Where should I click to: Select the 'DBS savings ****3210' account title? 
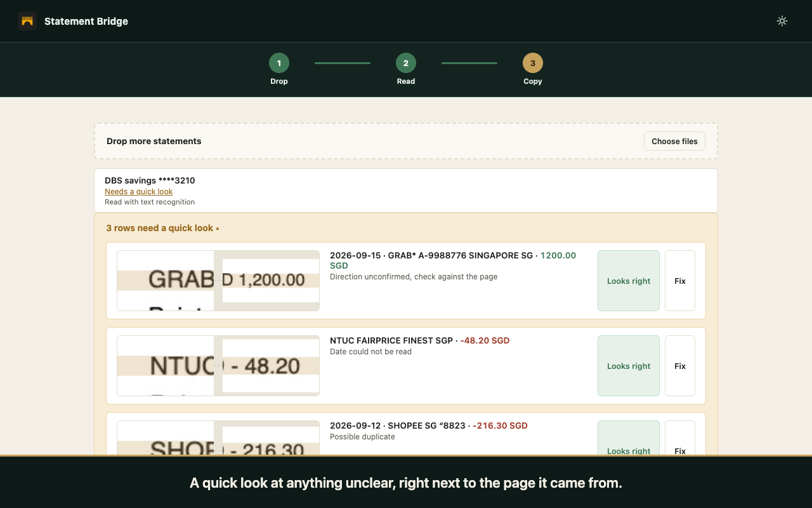[x=150, y=180]
